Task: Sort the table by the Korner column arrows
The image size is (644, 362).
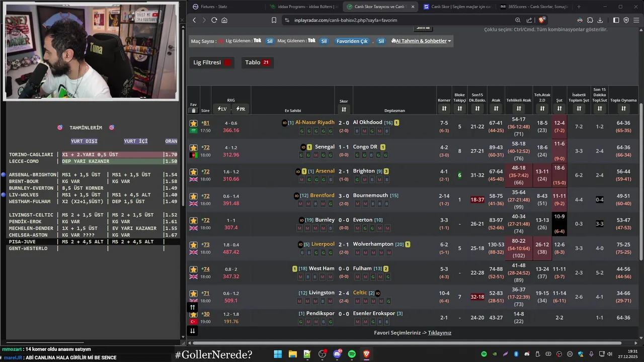Action: coord(444,109)
